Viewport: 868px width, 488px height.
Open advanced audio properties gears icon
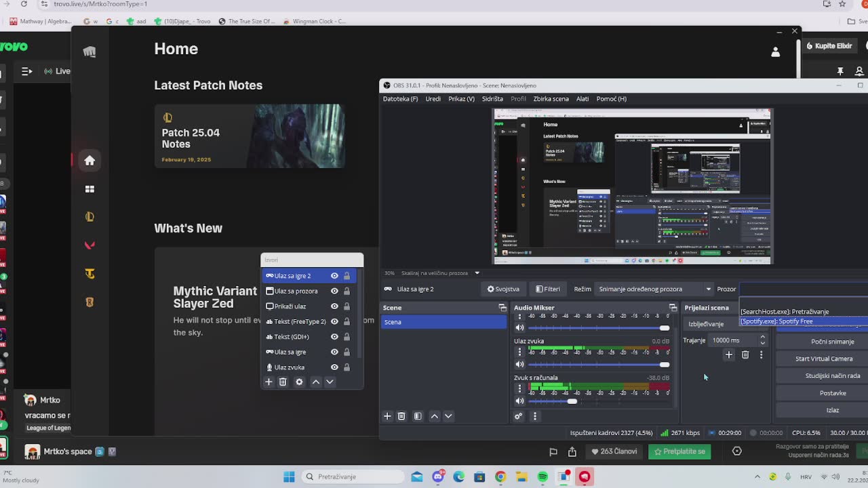[x=519, y=416]
